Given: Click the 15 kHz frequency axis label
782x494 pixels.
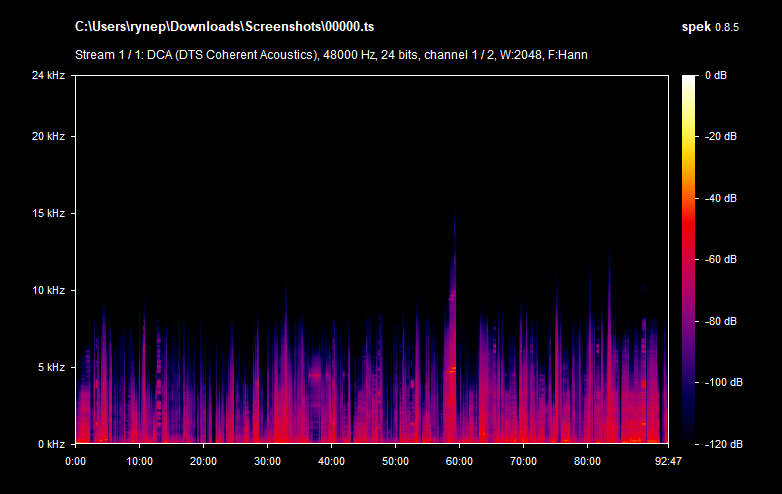Looking at the screenshot, I should (48, 214).
